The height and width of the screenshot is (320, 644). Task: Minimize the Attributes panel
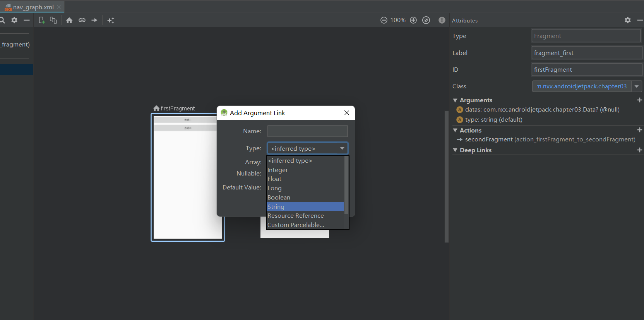click(x=640, y=20)
